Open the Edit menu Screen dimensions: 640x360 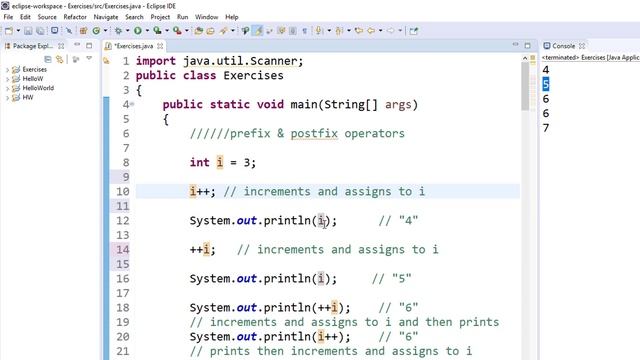click(x=25, y=17)
